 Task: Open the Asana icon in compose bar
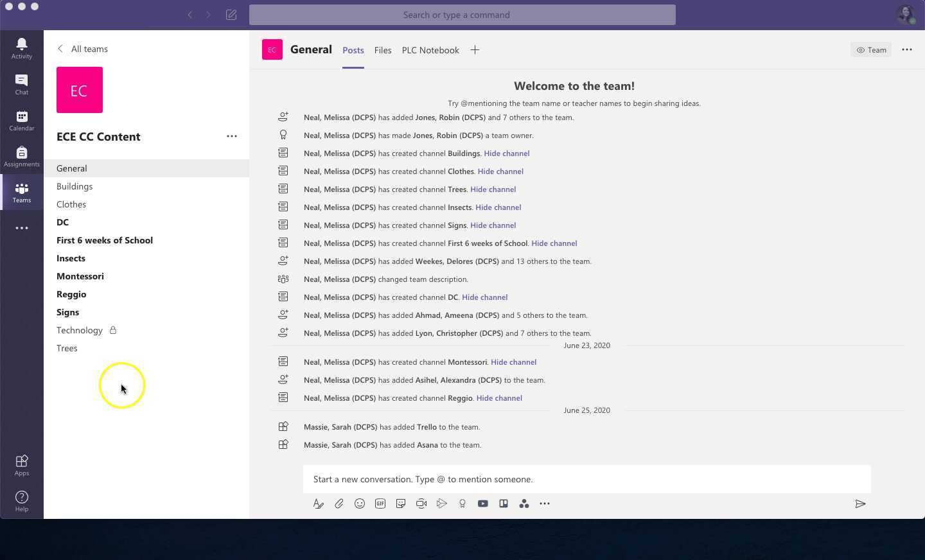524,503
